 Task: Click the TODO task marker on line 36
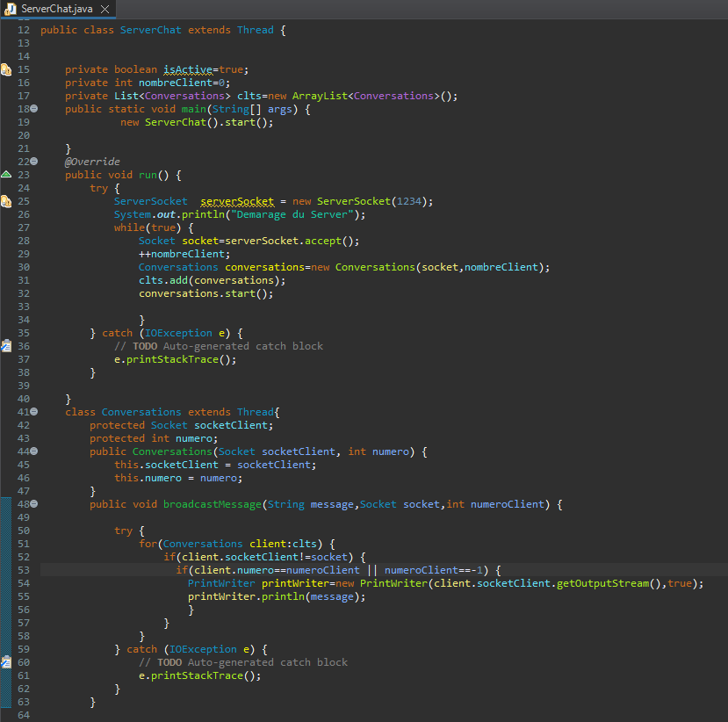[5, 346]
